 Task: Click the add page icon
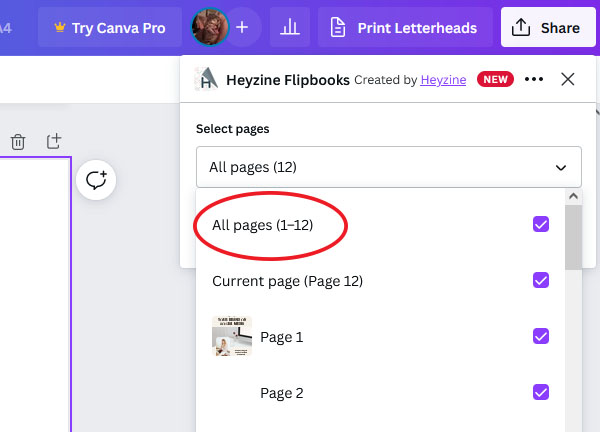(x=54, y=142)
